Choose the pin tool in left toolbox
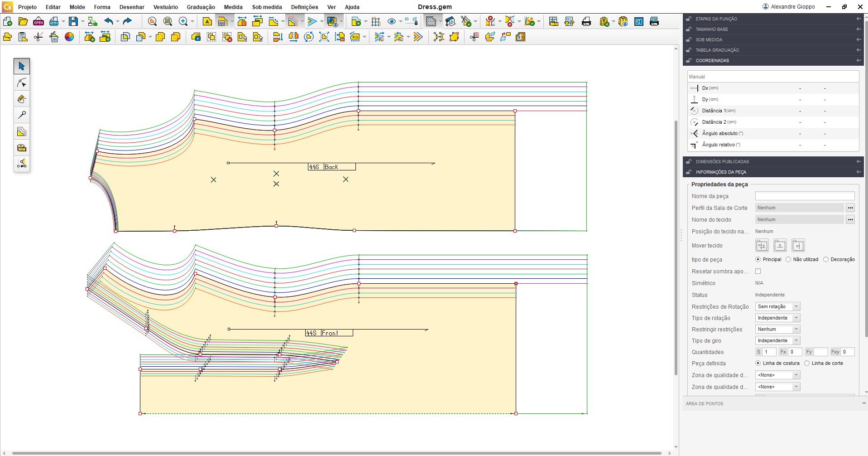Image resolution: width=868 pixels, height=456 pixels. click(21, 115)
